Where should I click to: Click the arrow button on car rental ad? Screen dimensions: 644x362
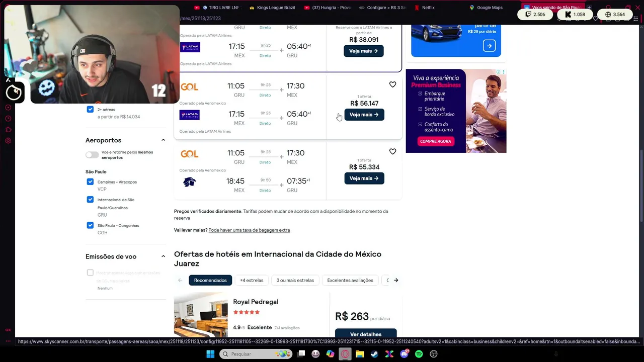489,46
